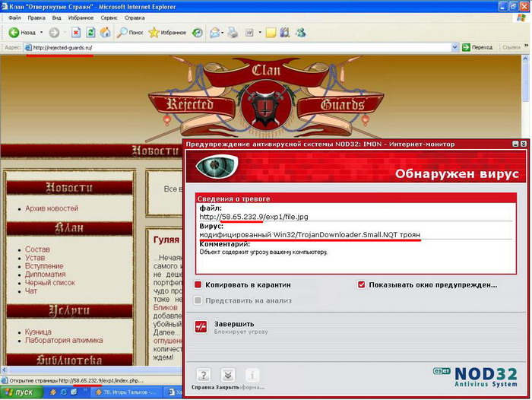Open the Избранное menu in menu bar
The image size is (532, 400).
81,17
